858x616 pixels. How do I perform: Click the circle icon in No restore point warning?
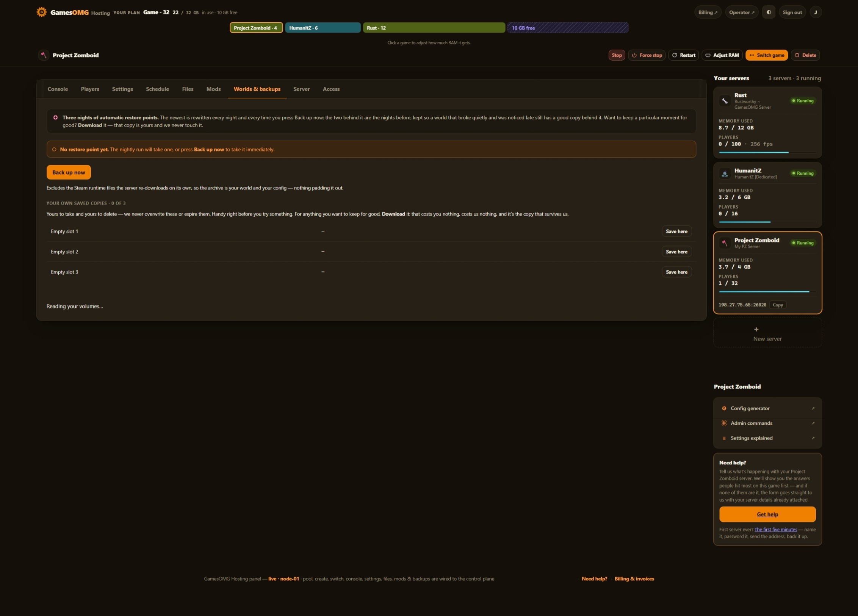(x=54, y=149)
